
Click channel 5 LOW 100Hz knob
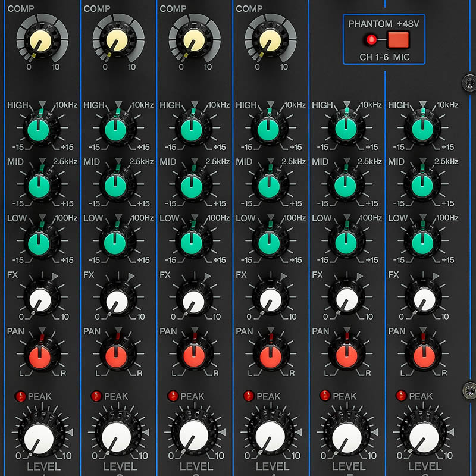pos(346,243)
